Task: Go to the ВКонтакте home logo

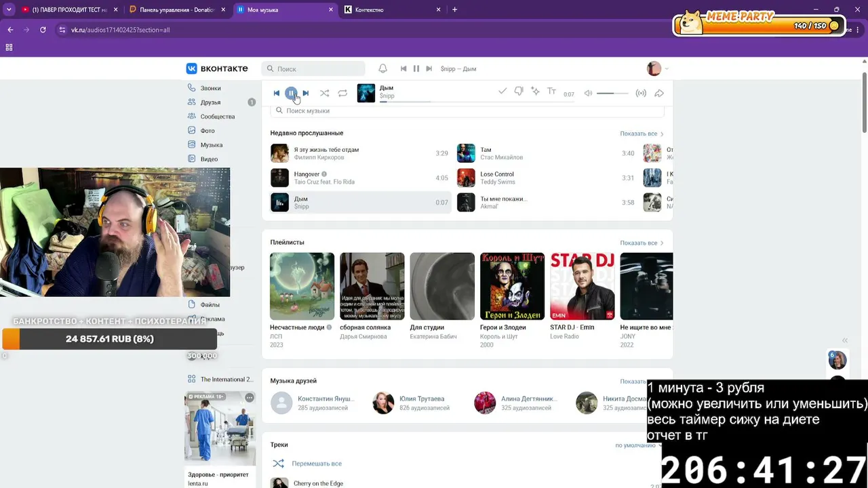Action: click(217, 68)
